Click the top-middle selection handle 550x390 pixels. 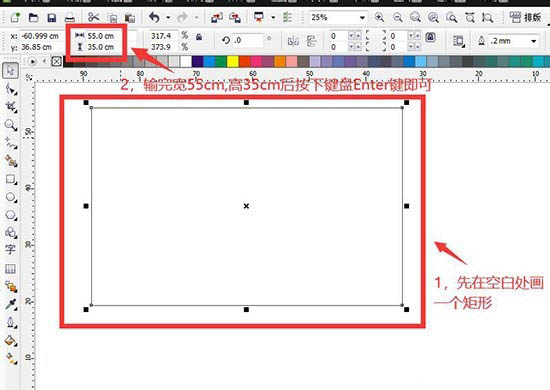point(246,102)
